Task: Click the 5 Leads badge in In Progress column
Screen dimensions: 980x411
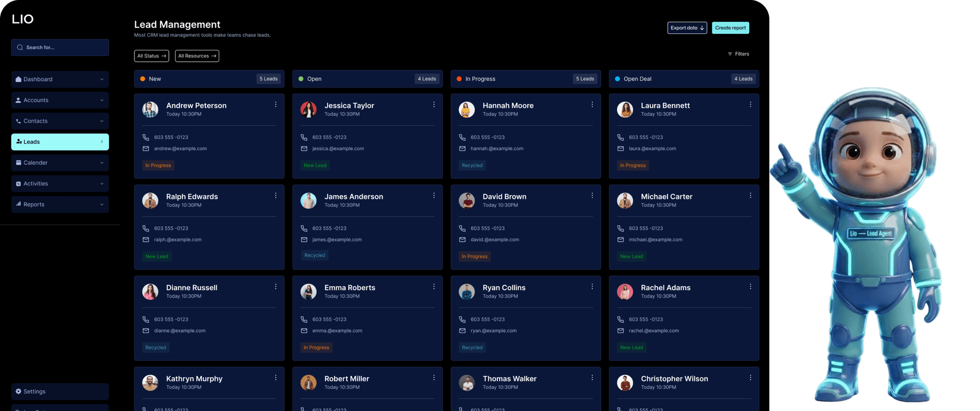Action: 585,79
